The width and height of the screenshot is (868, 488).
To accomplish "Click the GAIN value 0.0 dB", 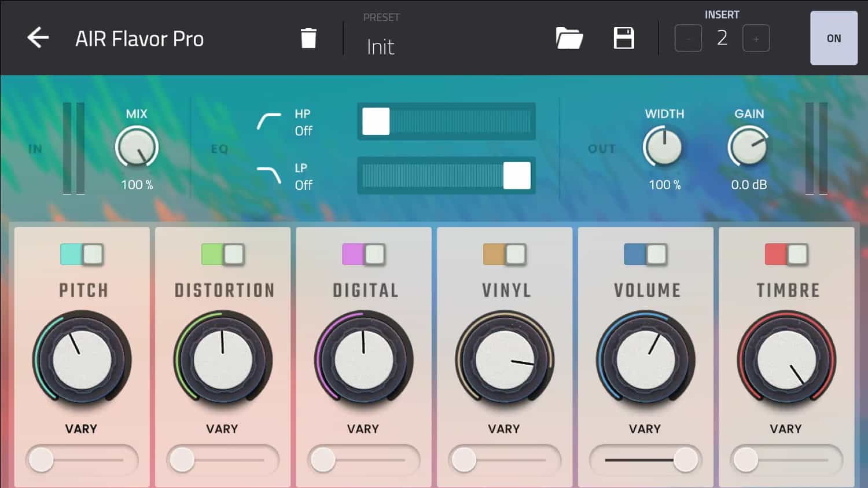I will [x=749, y=185].
